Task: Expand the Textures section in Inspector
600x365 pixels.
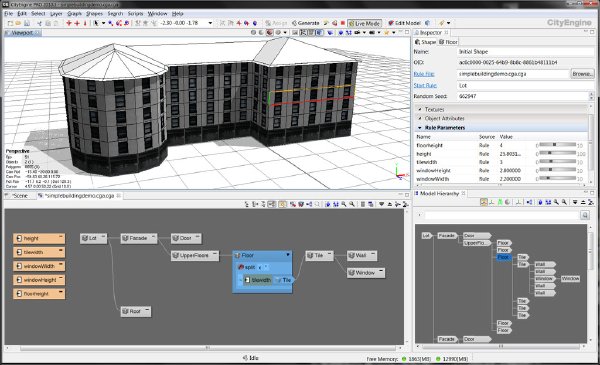Action: (x=420, y=109)
